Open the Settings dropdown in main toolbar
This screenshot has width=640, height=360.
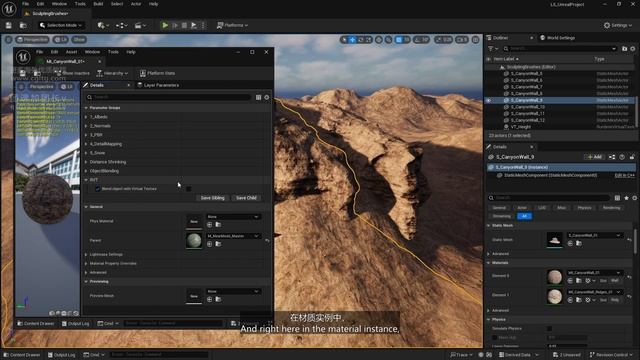[618, 25]
